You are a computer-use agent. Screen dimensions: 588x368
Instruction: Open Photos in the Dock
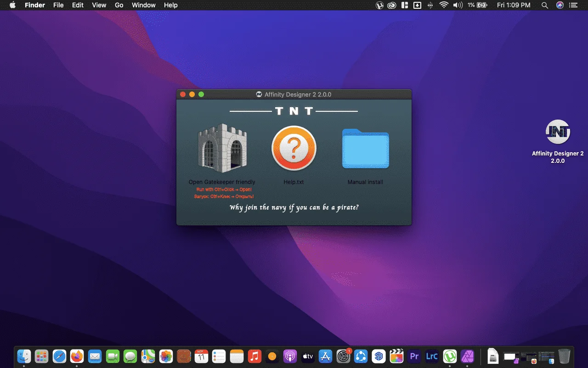166,356
